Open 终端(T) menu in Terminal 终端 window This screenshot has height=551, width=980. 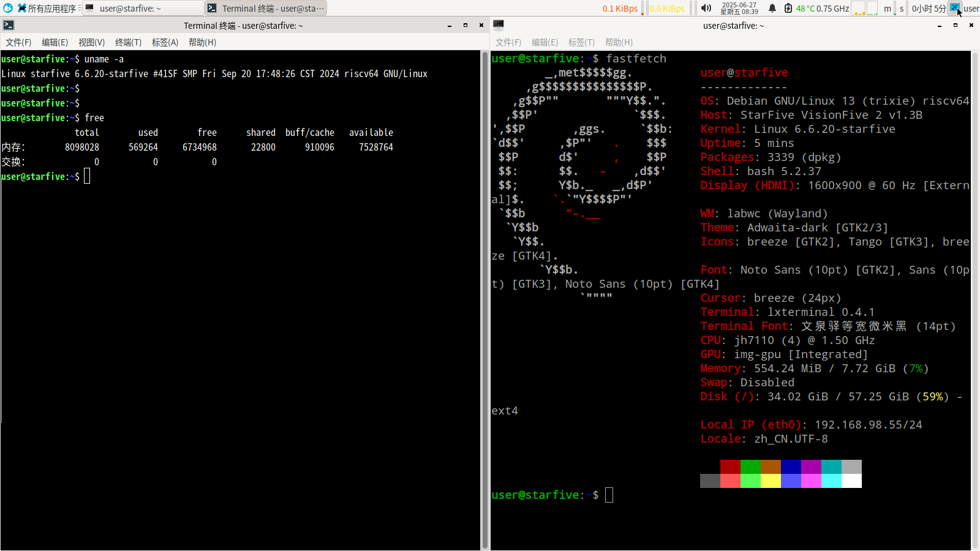128,42
